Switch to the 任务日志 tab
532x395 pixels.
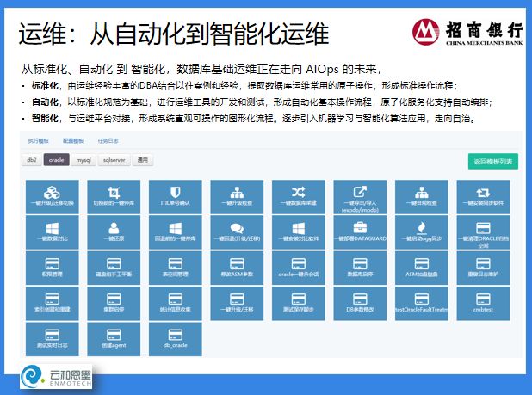[108, 139]
